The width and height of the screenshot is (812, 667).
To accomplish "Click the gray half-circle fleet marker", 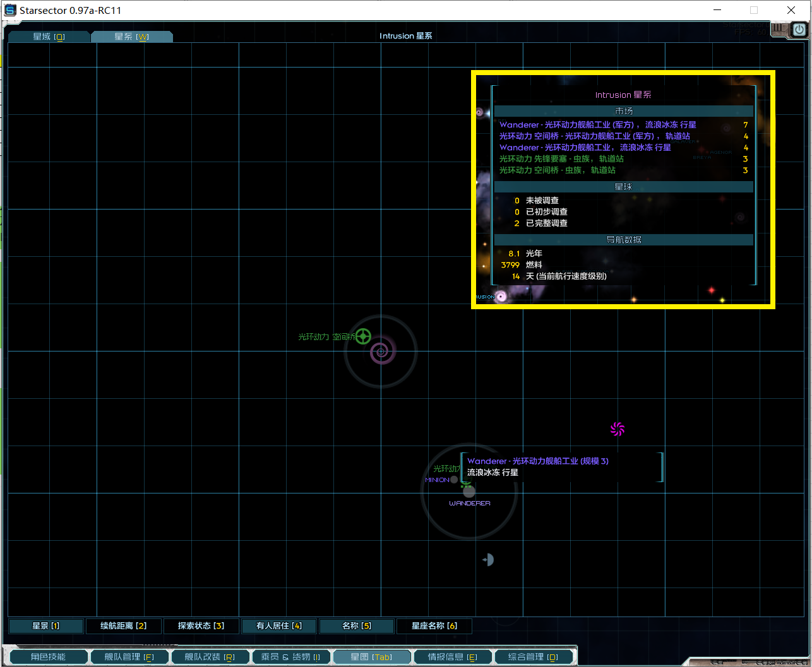I will [488, 560].
